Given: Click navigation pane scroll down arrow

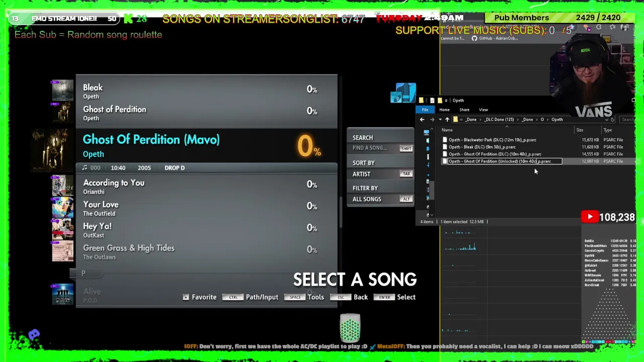Looking at the screenshot, I should click(x=432, y=215).
